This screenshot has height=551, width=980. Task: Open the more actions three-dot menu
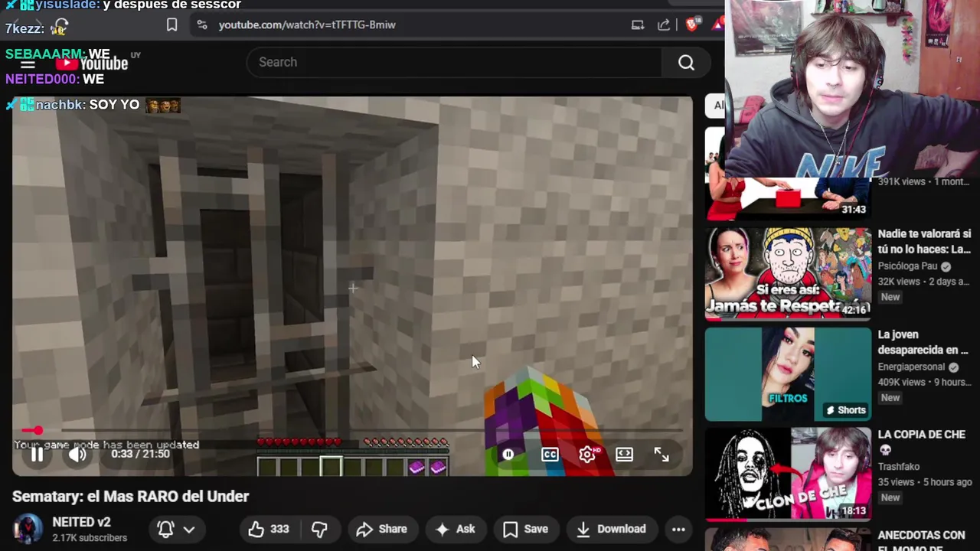click(678, 529)
